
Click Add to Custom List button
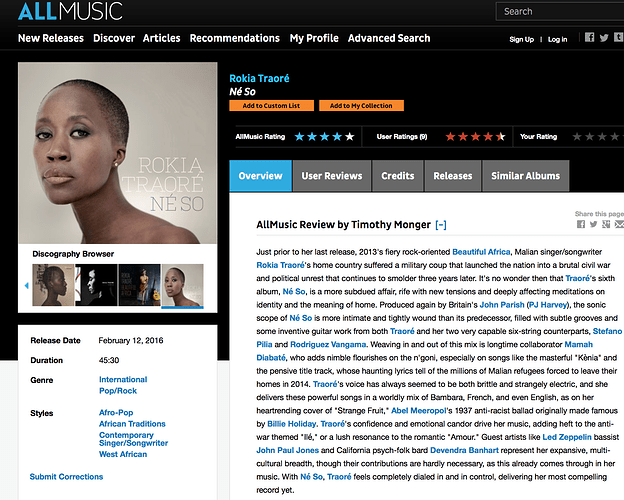click(271, 105)
